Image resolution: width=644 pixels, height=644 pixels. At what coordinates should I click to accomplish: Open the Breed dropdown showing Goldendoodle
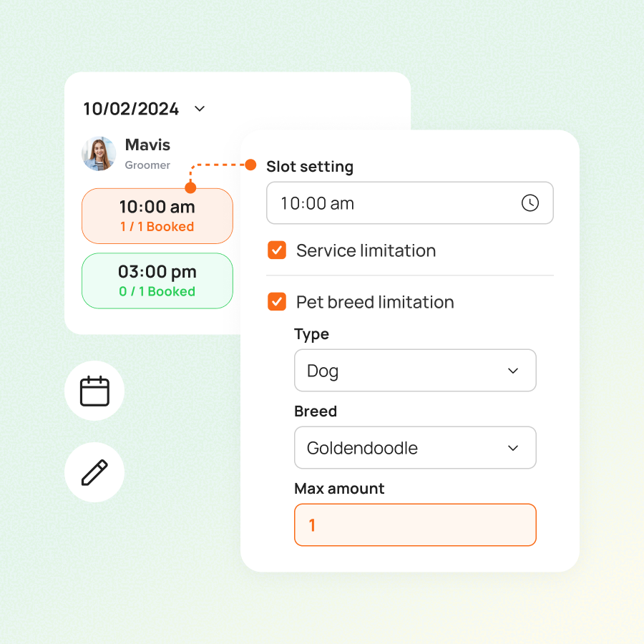[x=415, y=448]
